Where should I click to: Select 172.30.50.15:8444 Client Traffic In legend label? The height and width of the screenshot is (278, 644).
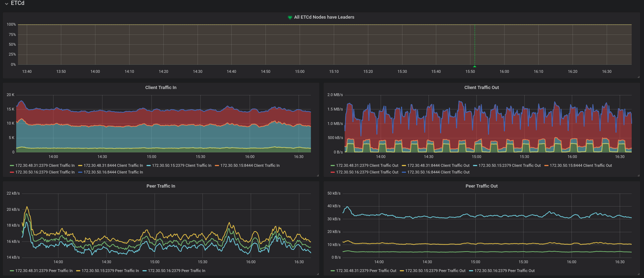pos(250,165)
